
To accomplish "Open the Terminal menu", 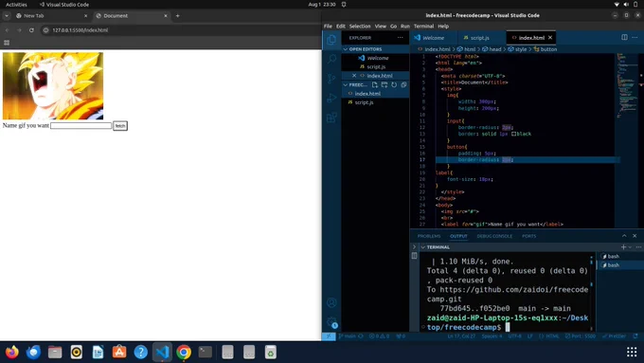I will coord(423,26).
